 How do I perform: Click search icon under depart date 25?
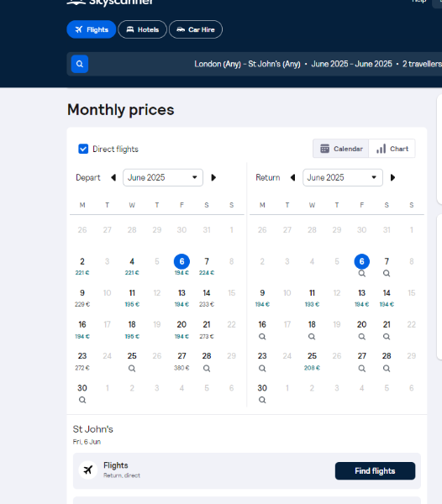tap(132, 369)
